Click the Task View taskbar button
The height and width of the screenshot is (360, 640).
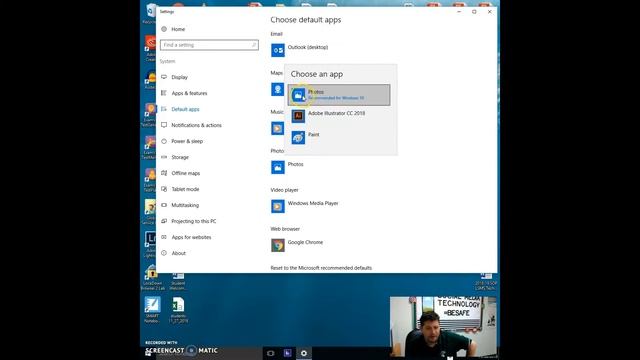(x=271, y=353)
